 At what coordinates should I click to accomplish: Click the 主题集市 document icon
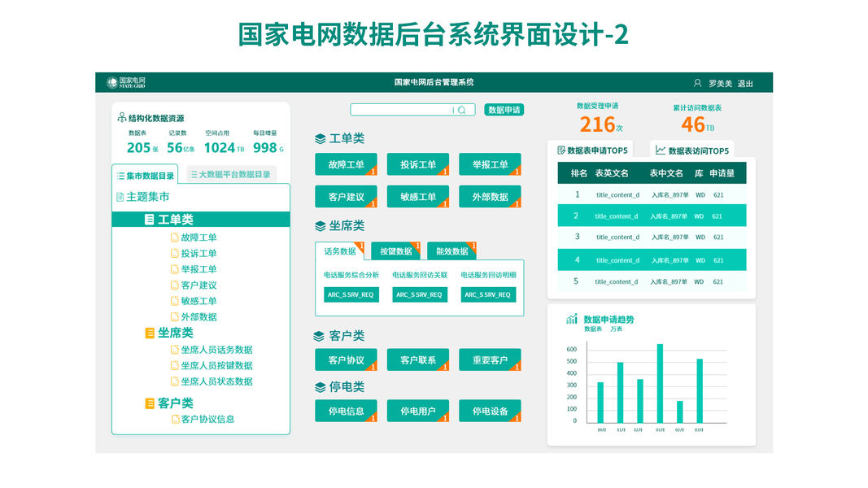(x=120, y=197)
